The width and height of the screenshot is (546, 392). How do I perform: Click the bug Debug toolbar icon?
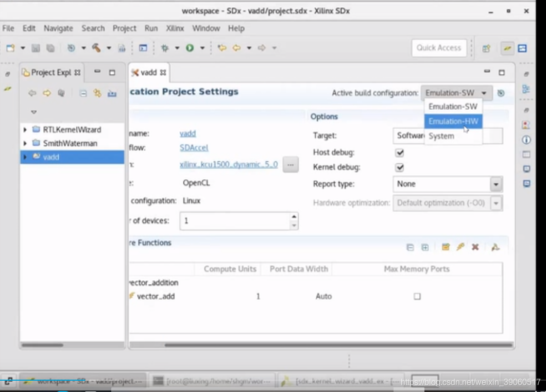(165, 48)
